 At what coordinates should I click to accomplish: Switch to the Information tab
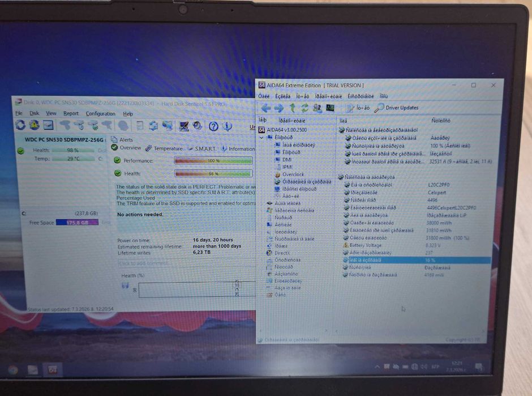[x=238, y=149]
